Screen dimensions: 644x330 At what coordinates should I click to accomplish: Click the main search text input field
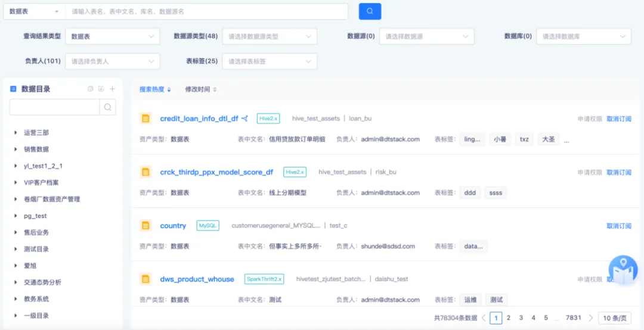207,11
